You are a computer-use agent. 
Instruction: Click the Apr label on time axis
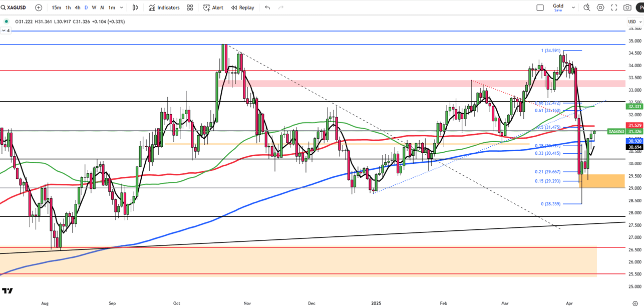(569, 303)
